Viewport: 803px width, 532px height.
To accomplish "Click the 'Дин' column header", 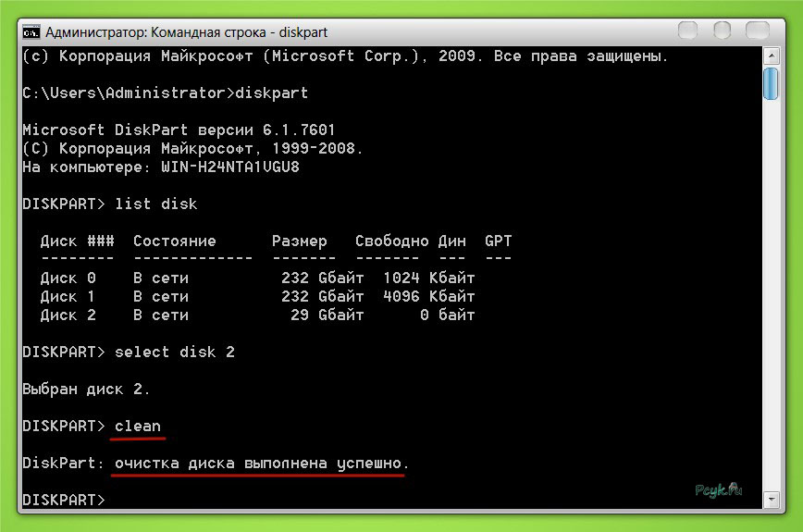I will tap(452, 241).
